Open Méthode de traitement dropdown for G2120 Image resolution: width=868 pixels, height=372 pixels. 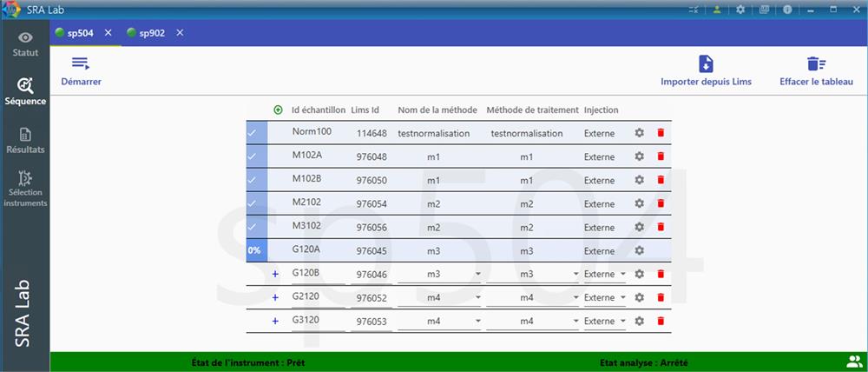pos(575,297)
